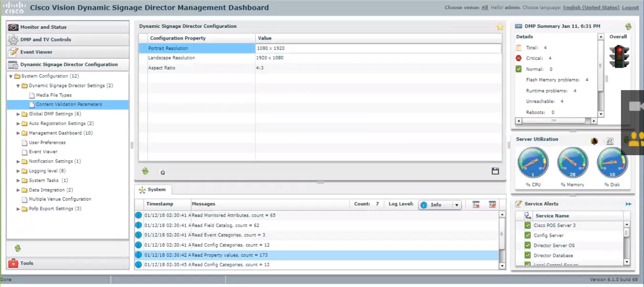Click the % Disk gauge
Screen dimensions: 644x287
click(x=612, y=163)
